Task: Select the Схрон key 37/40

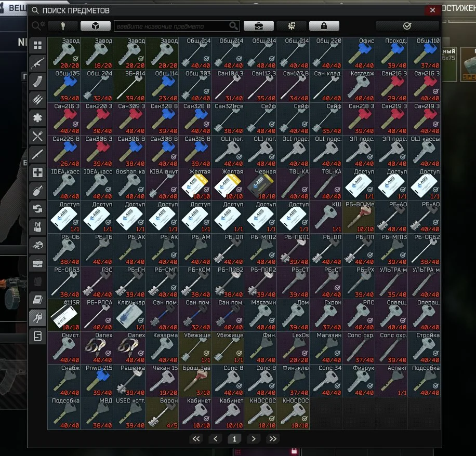Action: coord(326,316)
